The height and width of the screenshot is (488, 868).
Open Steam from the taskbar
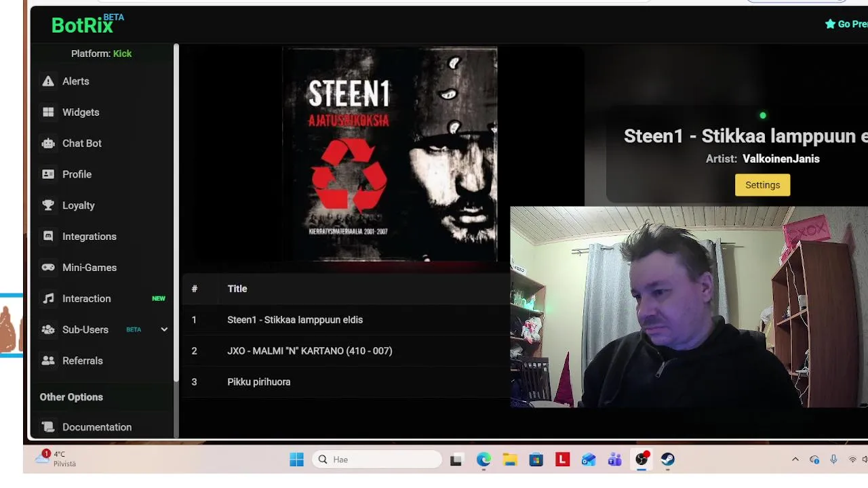668,460
